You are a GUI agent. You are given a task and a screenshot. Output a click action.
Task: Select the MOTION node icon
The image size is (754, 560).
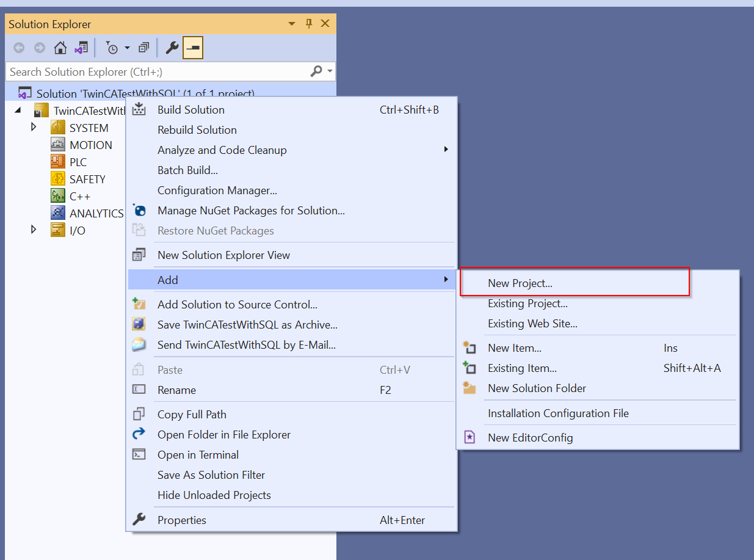click(x=58, y=145)
